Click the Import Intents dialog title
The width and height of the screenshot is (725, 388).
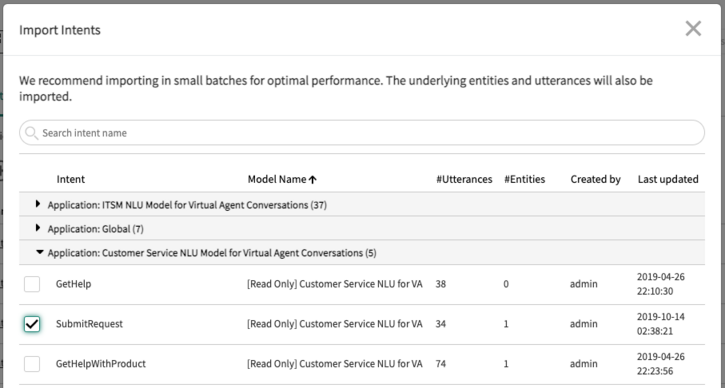coord(60,30)
